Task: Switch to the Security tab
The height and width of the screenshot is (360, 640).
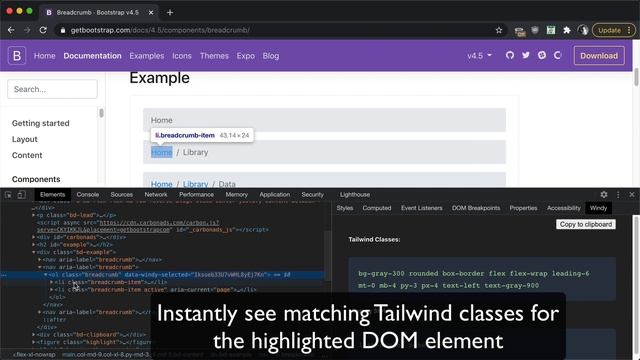Action: click(x=313, y=195)
